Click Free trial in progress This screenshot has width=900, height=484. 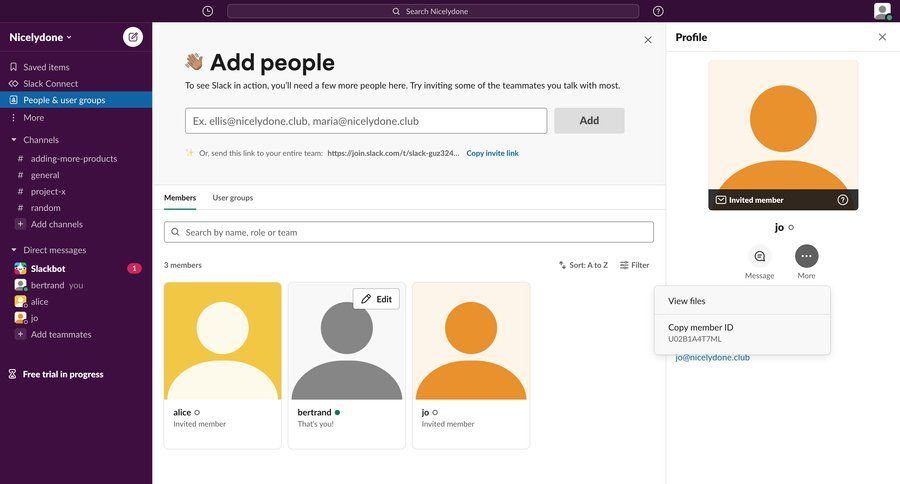tap(63, 374)
